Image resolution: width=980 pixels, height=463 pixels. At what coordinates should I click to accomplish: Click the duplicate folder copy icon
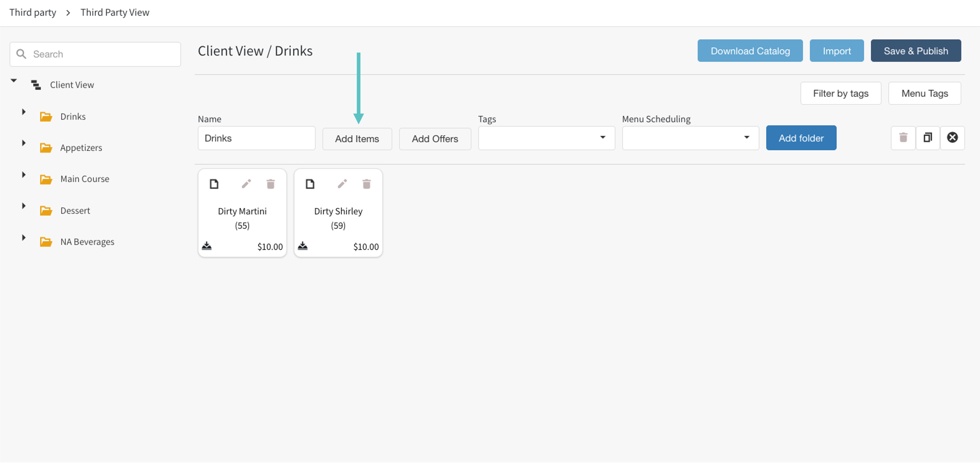(928, 138)
